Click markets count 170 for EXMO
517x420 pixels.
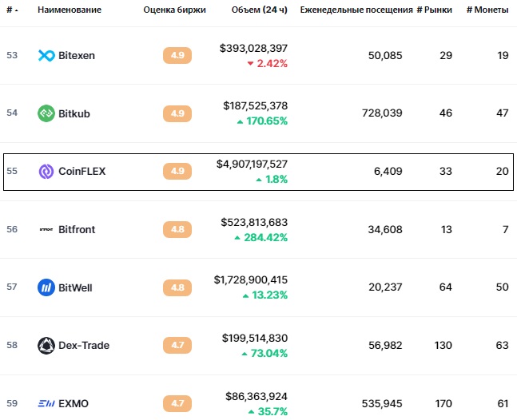coord(443,403)
